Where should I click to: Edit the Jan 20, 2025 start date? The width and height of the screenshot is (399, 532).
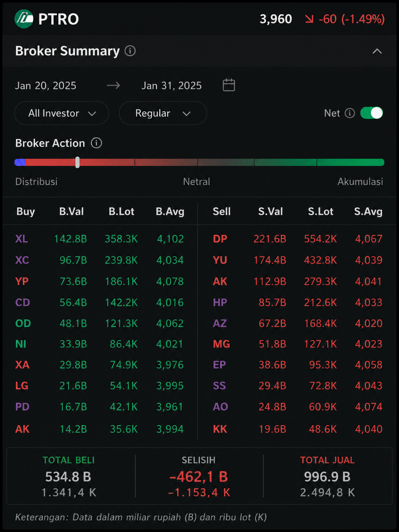pos(46,86)
